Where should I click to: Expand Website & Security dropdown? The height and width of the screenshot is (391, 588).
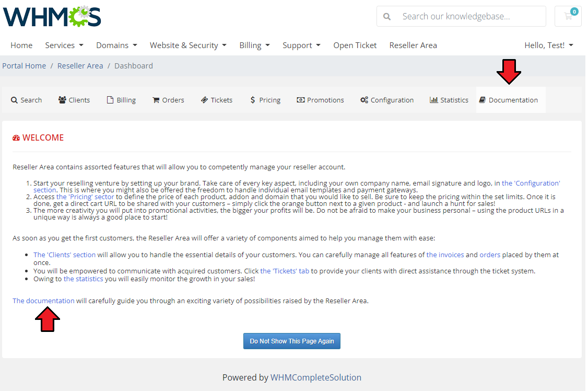188,45
